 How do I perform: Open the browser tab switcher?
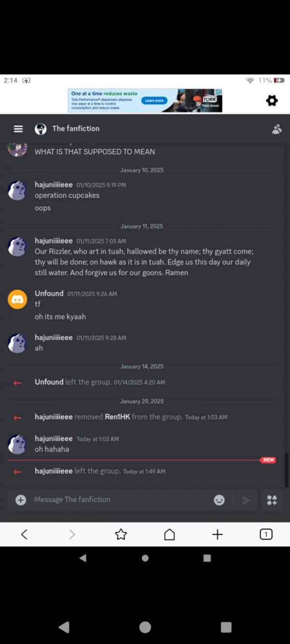pyautogui.click(x=266, y=534)
